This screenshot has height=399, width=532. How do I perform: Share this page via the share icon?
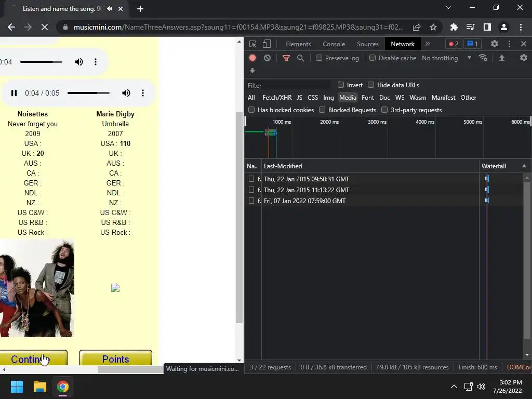coord(417,27)
